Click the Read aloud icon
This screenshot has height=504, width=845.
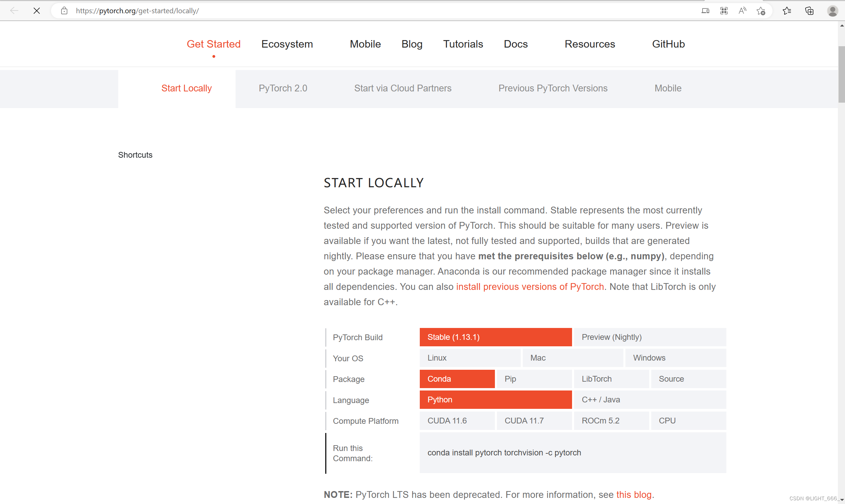click(x=742, y=11)
